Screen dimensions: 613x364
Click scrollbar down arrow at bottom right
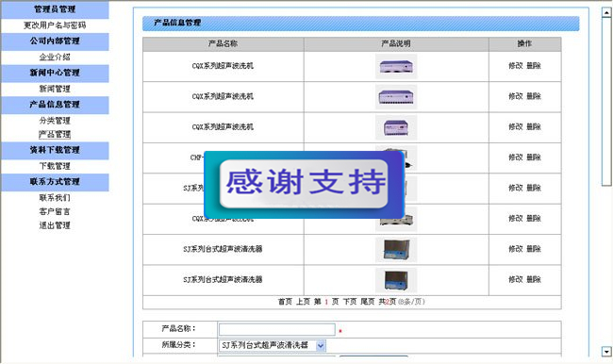coord(606,352)
